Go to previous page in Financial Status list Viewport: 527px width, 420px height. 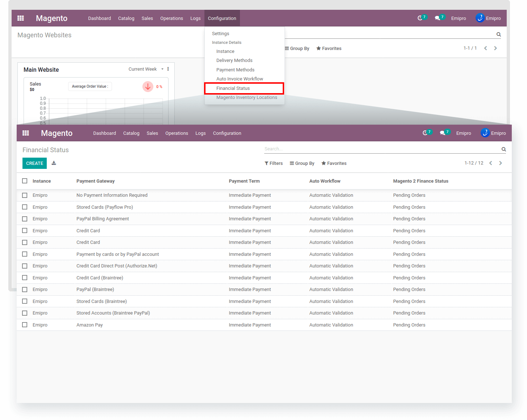pos(491,163)
